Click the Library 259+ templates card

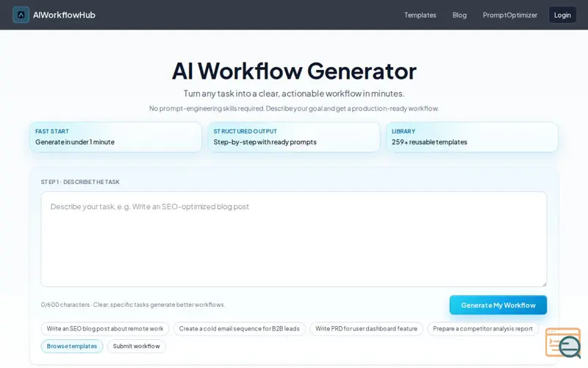click(x=472, y=137)
